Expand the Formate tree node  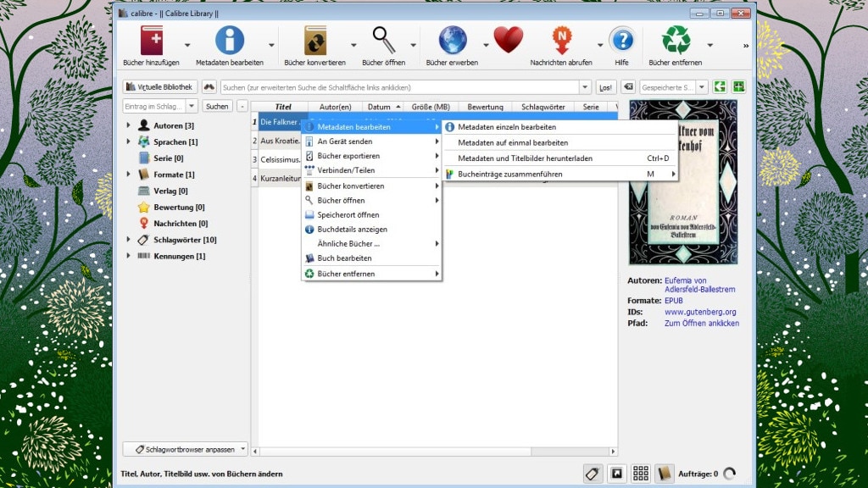129,175
